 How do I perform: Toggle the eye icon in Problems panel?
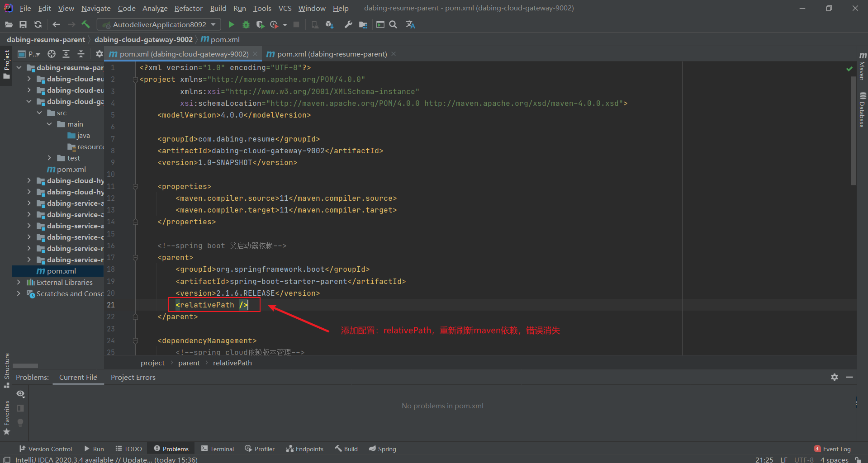(20, 394)
